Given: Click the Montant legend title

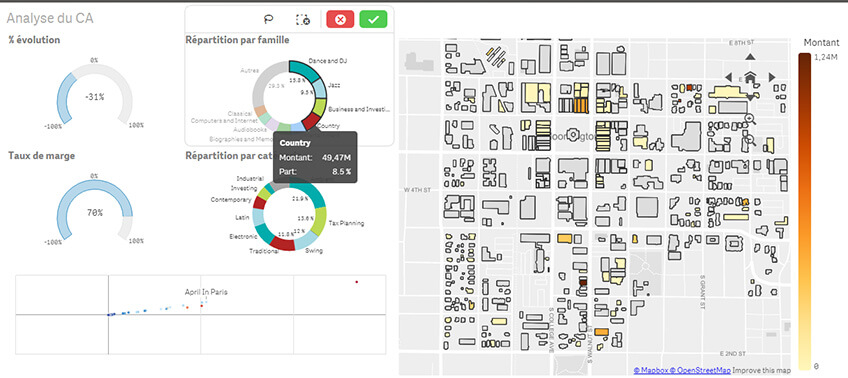Looking at the screenshot, I should (821, 43).
